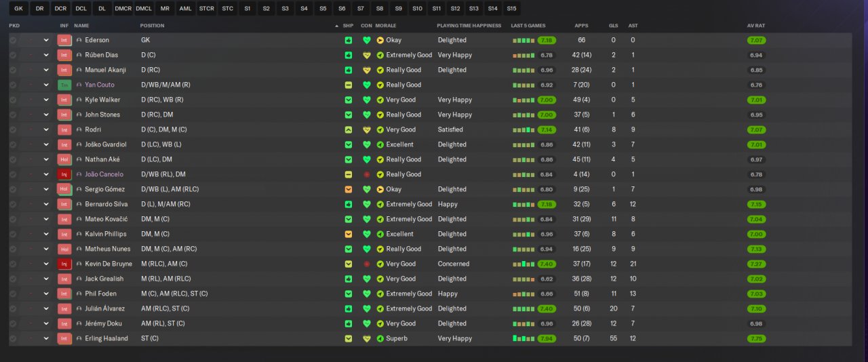
Task: Toggle Kyle Walker's picked checkmark
Action: [13, 100]
